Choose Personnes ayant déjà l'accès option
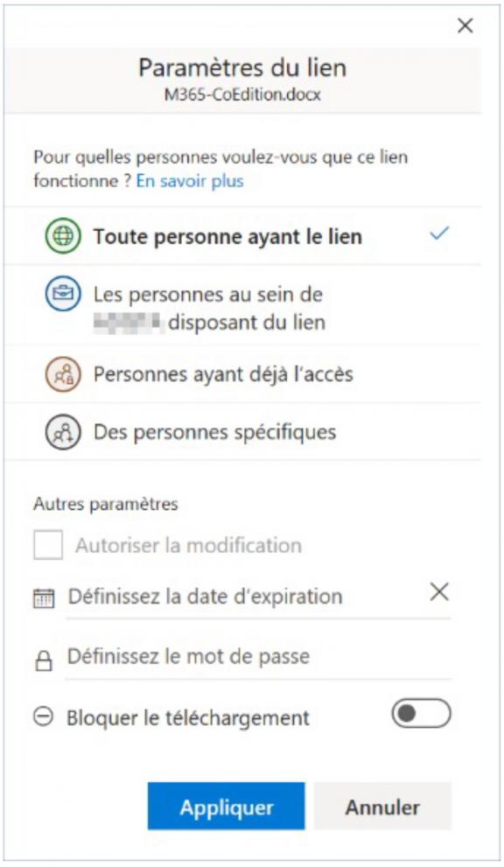 coord(242,374)
